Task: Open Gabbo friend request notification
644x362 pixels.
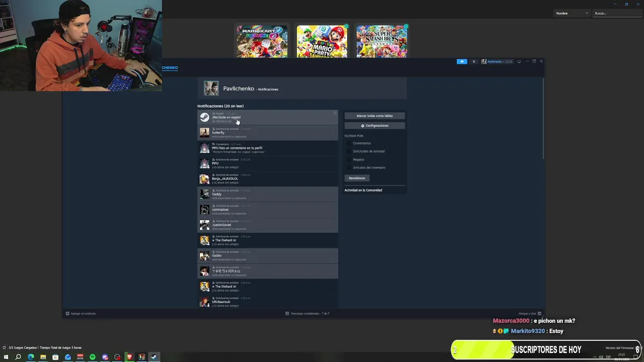Action: pyautogui.click(x=268, y=255)
